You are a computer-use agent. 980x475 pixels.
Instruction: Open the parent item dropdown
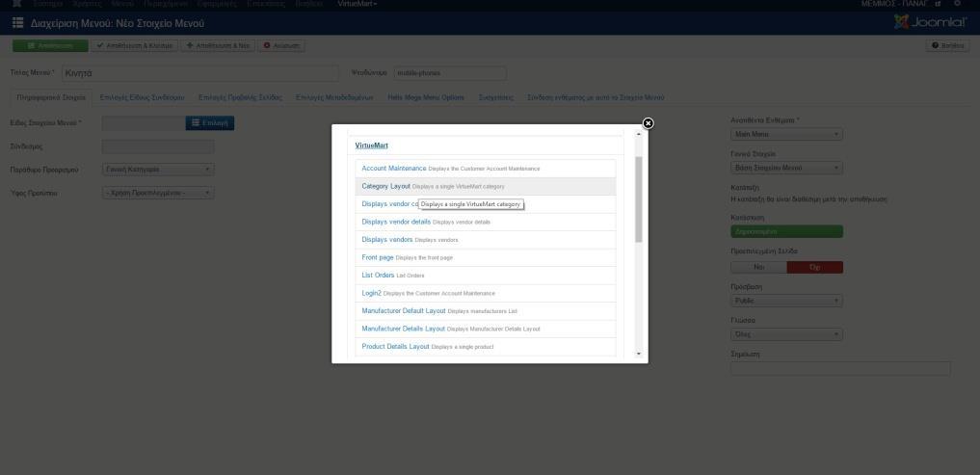coord(786,168)
